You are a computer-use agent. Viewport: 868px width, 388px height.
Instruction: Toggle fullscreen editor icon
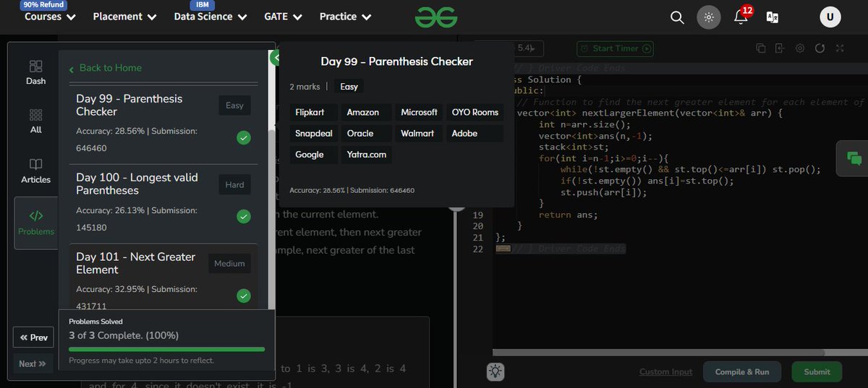coord(840,48)
